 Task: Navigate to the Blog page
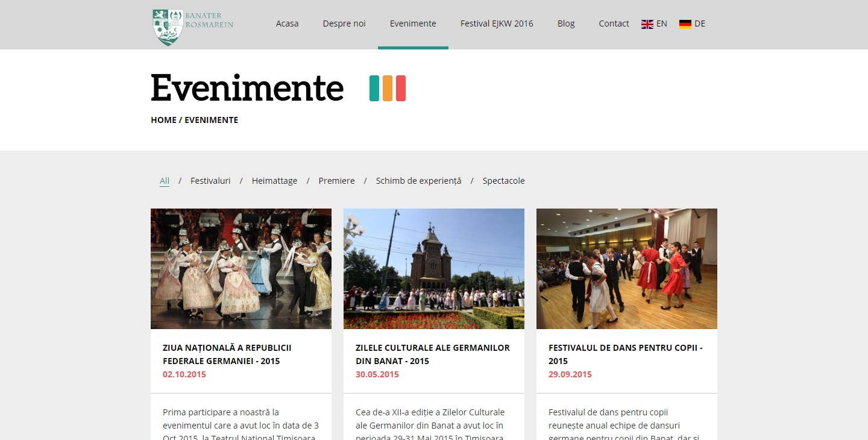pyautogui.click(x=566, y=24)
